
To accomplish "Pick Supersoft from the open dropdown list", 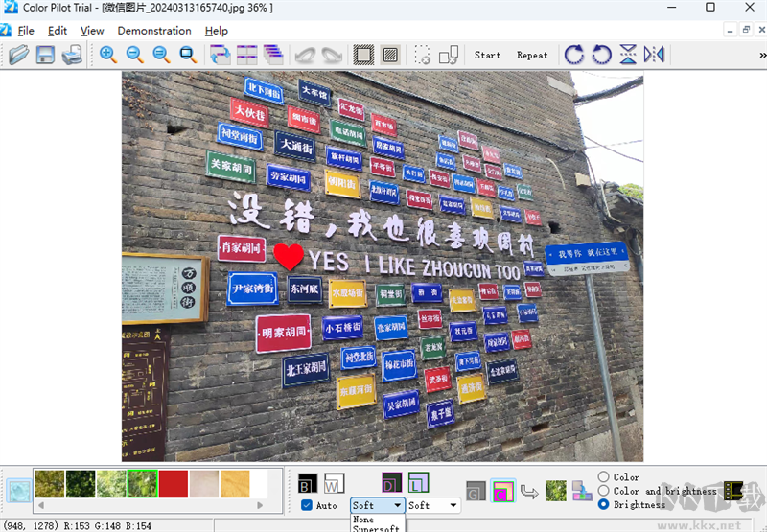I will tap(376, 528).
